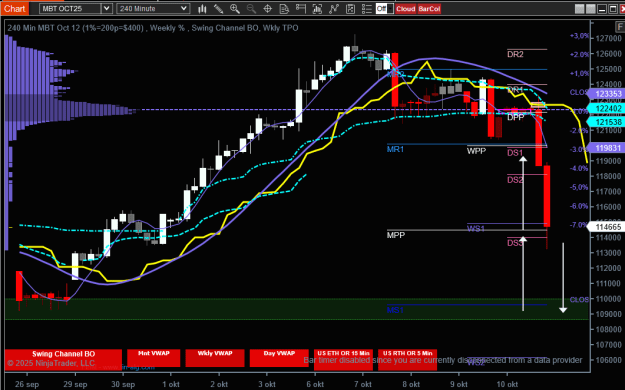Click the second grey link square in title bar
The width and height of the screenshot is (625, 390).
pos(591,9)
